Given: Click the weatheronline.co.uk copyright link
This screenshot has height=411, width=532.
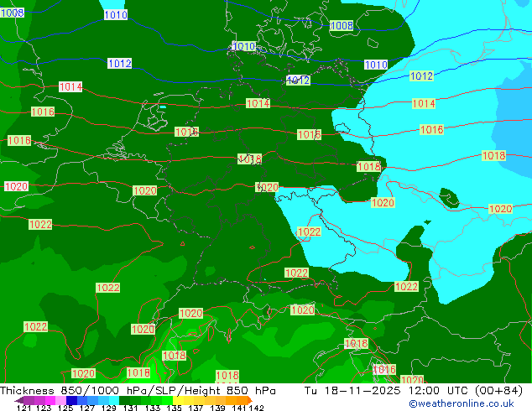Looking at the screenshot, I should pos(461,403).
